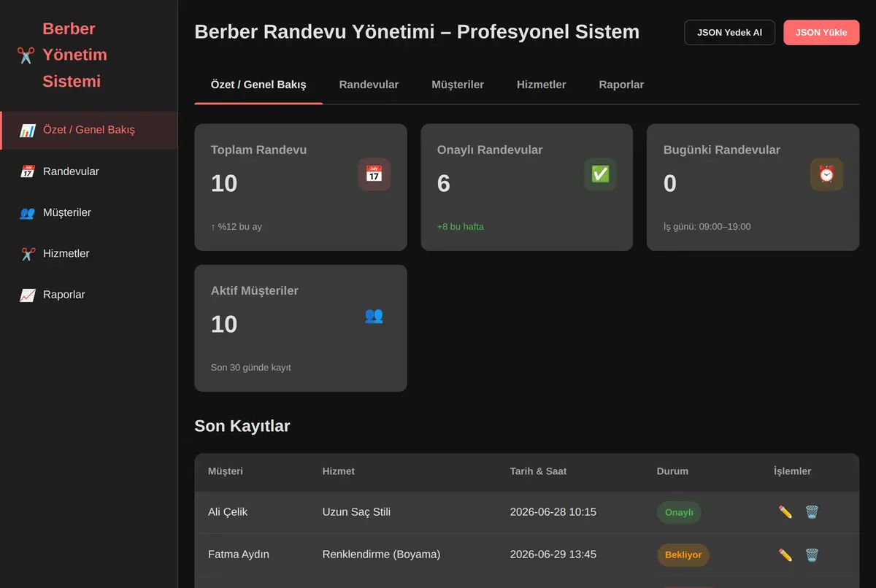Go to the Hizmetler tab

point(542,85)
